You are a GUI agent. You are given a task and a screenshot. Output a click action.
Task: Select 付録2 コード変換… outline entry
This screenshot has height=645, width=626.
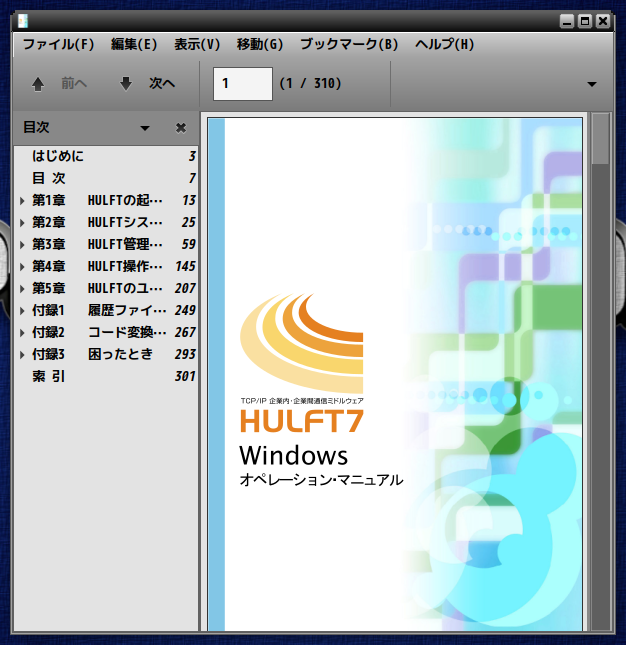(106, 332)
